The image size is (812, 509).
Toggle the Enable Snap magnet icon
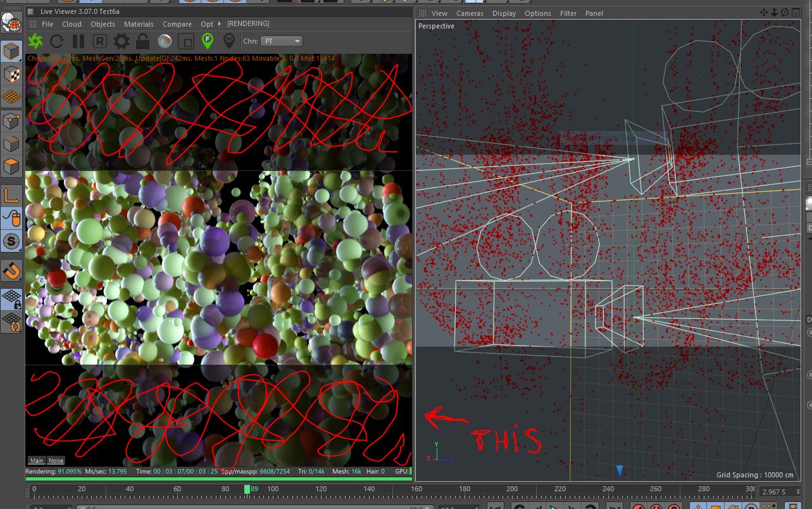click(12, 271)
